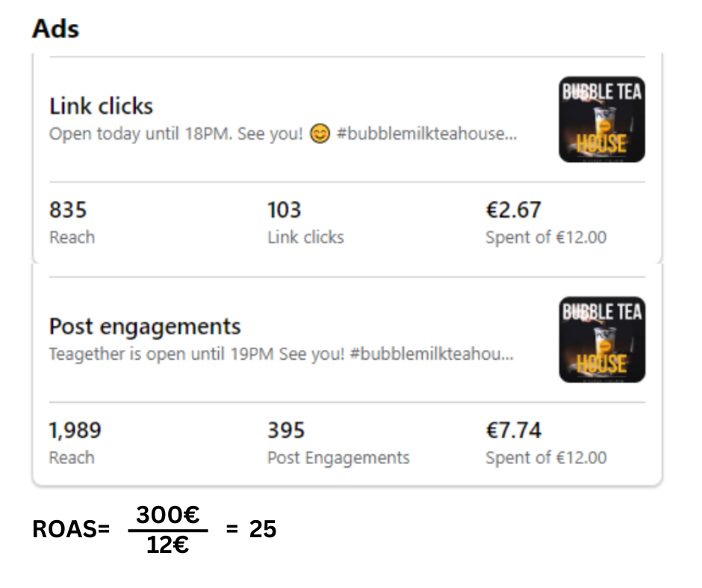The image size is (702, 588).
Task: Click the 300€ numerator in the formula
Action: pyautogui.click(x=168, y=514)
